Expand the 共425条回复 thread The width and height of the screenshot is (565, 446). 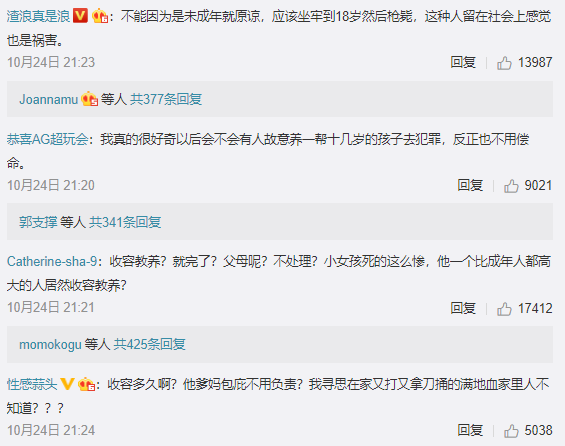coord(150,344)
